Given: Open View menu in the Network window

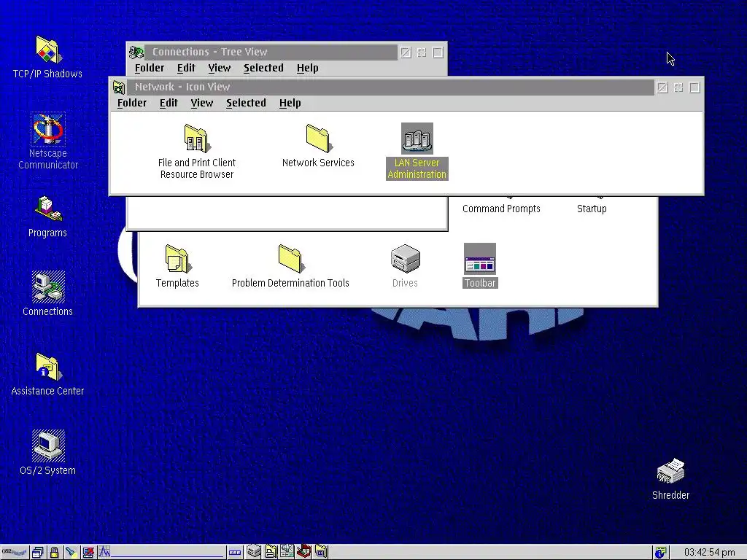Looking at the screenshot, I should click(x=202, y=103).
